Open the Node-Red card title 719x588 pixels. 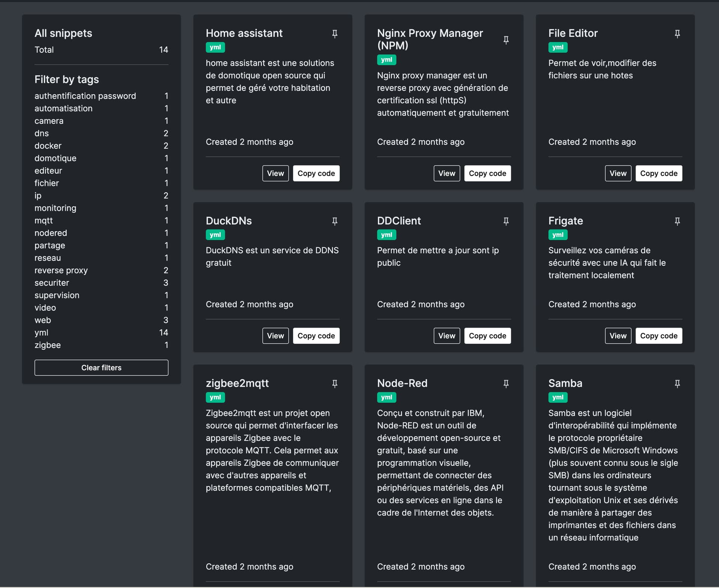(x=402, y=383)
